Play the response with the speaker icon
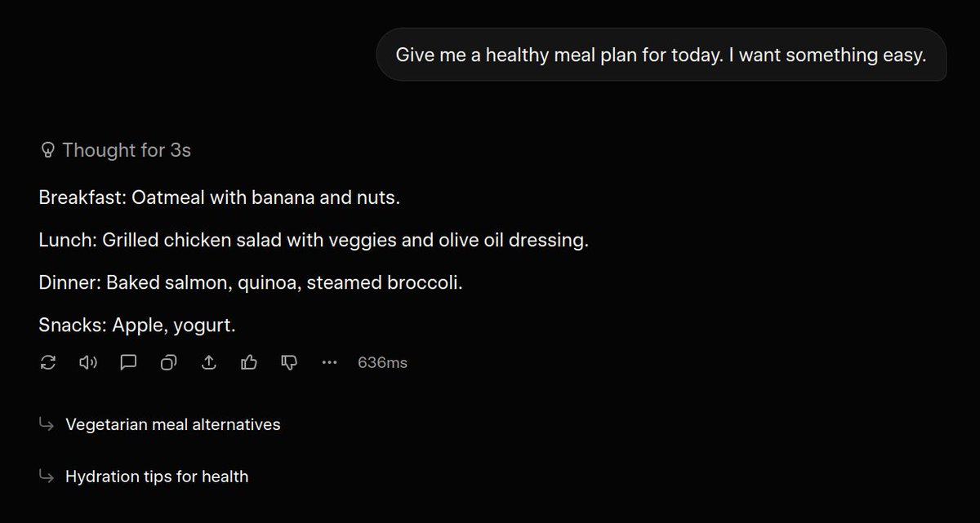Image resolution: width=980 pixels, height=523 pixels. pyautogui.click(x=87, y=362)
